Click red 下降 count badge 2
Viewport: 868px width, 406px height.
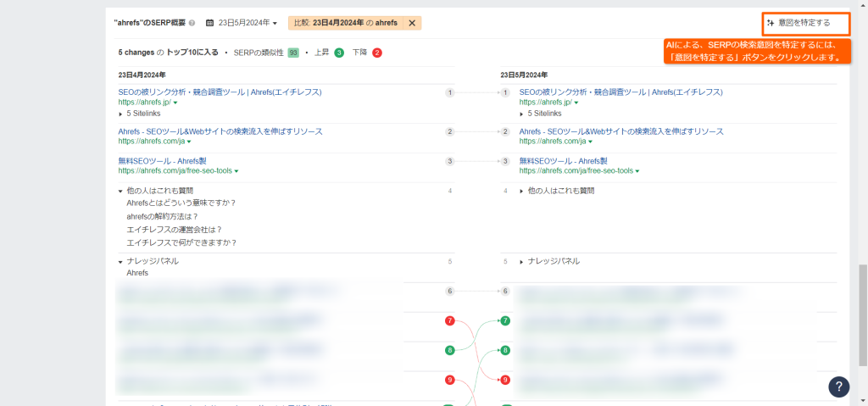[377, 53]
